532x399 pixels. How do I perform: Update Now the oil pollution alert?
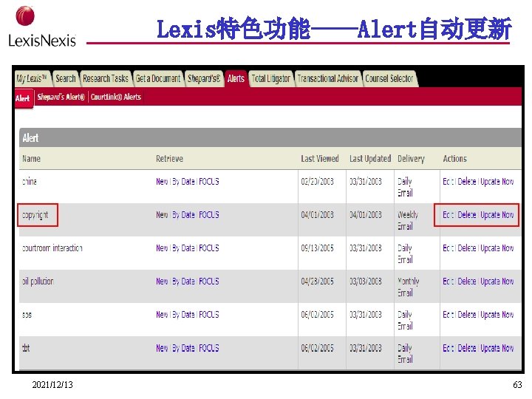coord(497,282)
